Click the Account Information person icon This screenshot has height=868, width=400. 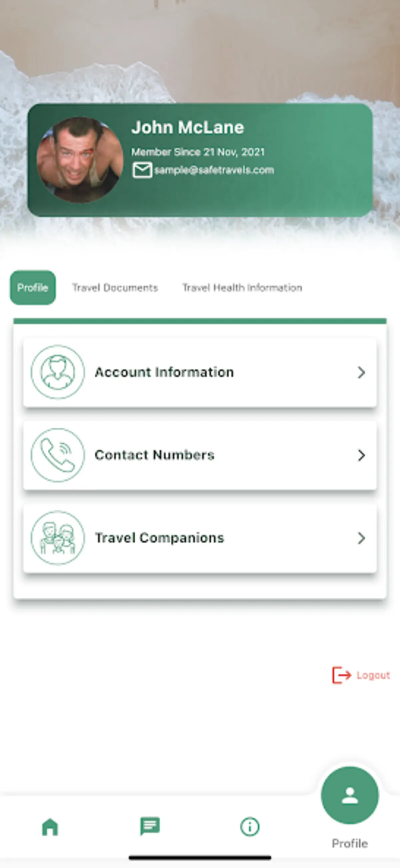pos(58,372)
